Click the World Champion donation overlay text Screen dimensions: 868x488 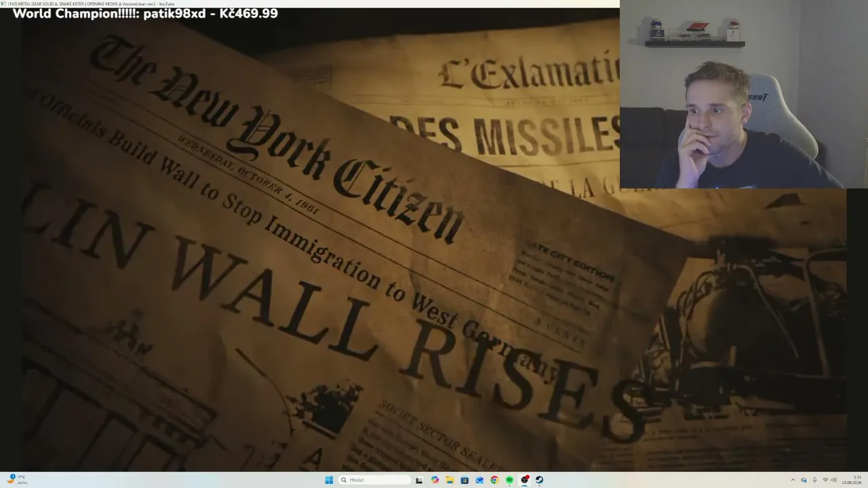click(145, 14)
